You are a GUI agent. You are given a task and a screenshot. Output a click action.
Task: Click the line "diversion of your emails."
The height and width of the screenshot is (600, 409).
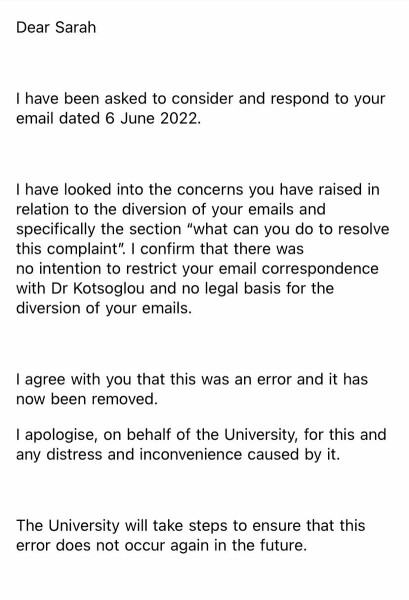104,308
